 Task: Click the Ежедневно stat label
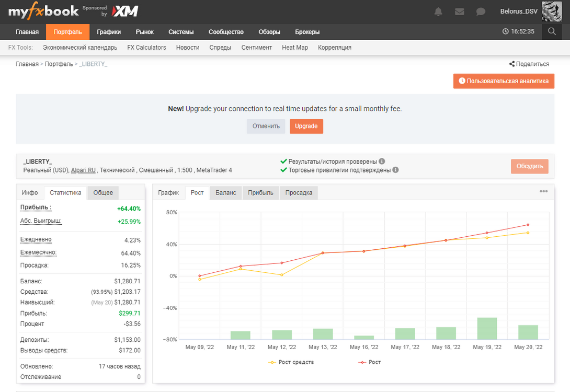pos(36,239)
